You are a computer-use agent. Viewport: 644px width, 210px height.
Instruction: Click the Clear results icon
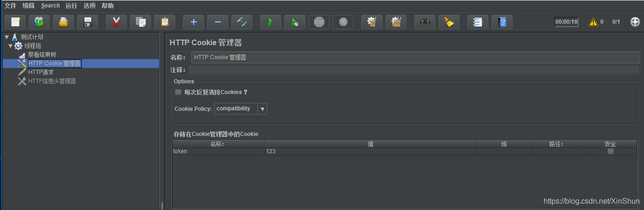[372, 22]
